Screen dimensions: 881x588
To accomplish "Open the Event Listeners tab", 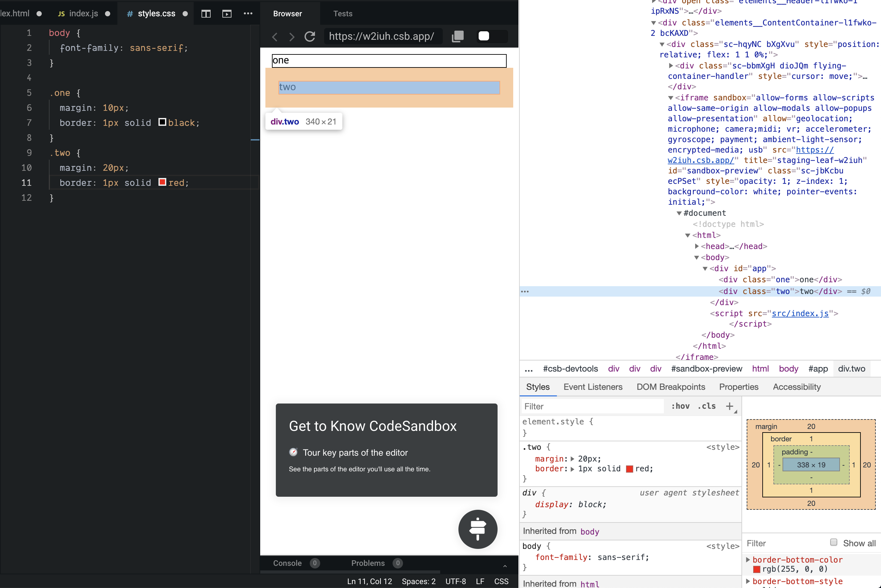I will [592, 387].
